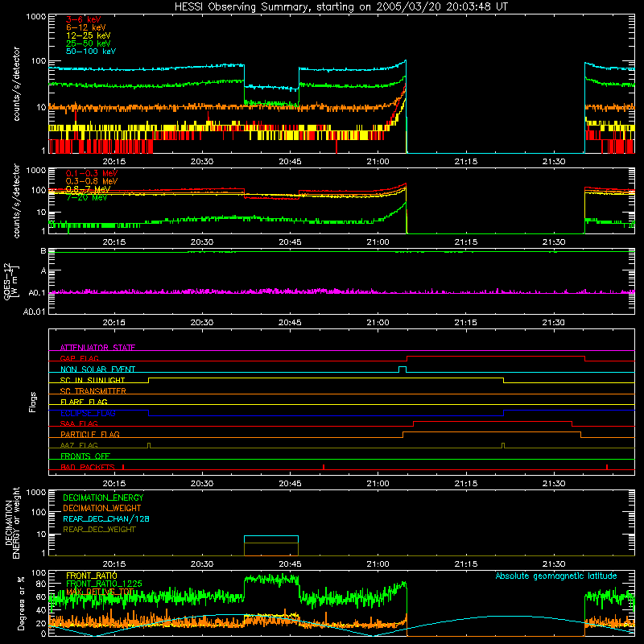Click the FRONT_RATIO_1225 legend label

104,584
